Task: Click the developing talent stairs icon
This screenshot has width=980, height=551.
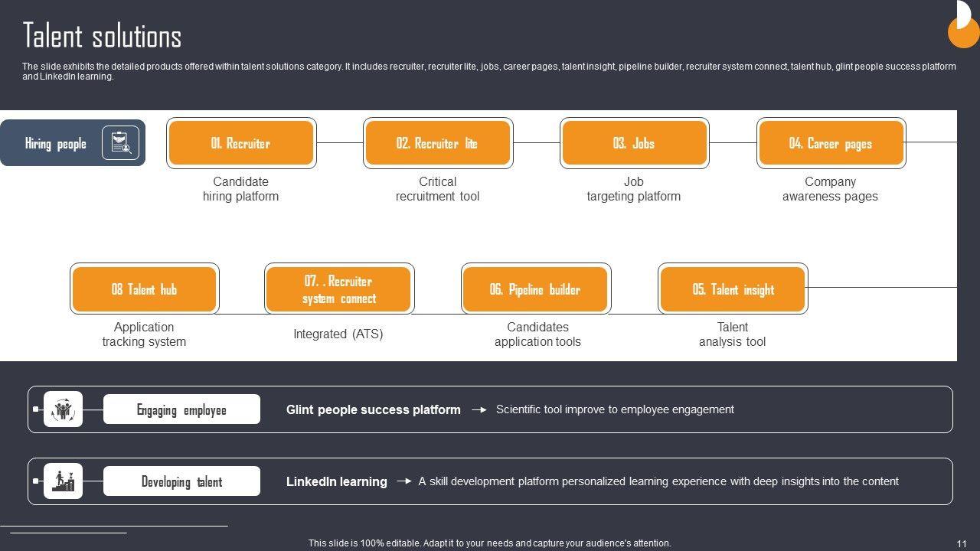Action: click(63, 481)
